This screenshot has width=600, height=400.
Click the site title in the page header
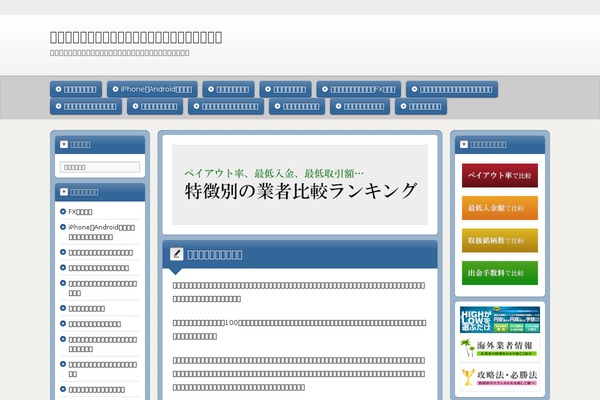(136, 37)
